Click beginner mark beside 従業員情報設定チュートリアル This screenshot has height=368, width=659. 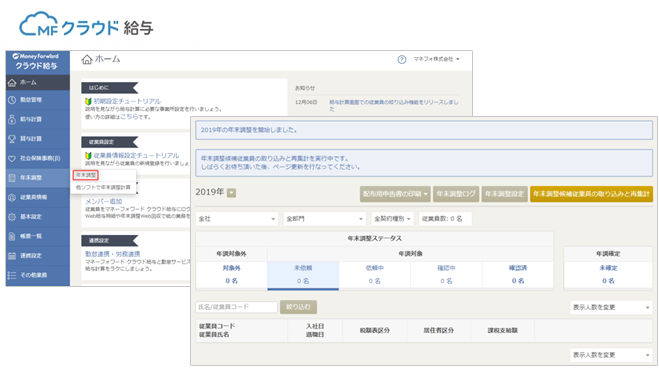88,155
